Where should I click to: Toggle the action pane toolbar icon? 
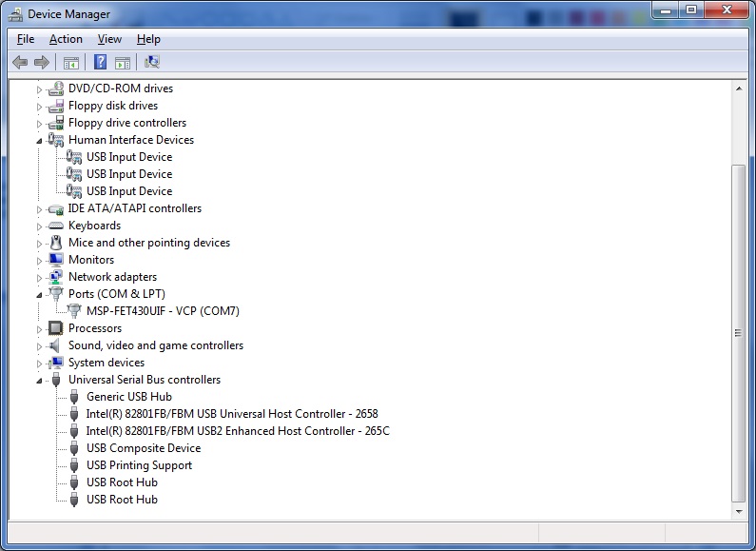[123, 63]
